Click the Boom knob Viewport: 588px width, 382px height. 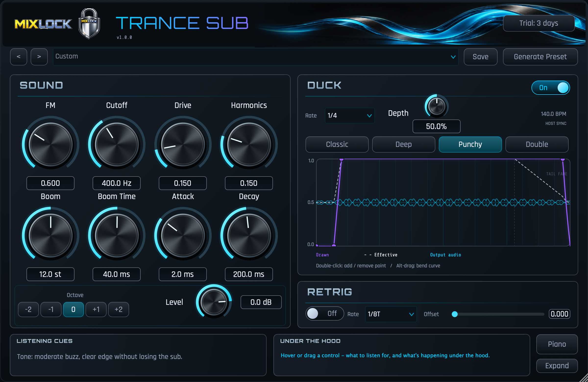[x=50, y=235]
